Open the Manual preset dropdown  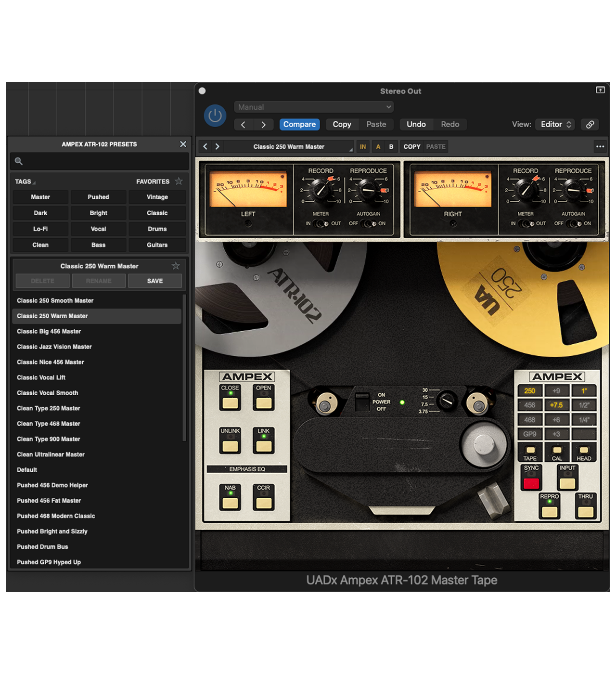(x=313, y=107)
